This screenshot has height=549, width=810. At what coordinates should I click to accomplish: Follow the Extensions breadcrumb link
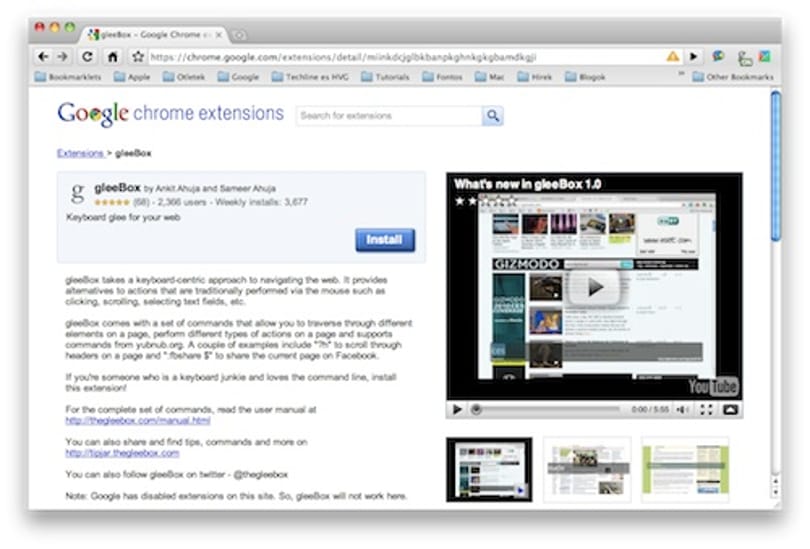(x=80, y=153)
